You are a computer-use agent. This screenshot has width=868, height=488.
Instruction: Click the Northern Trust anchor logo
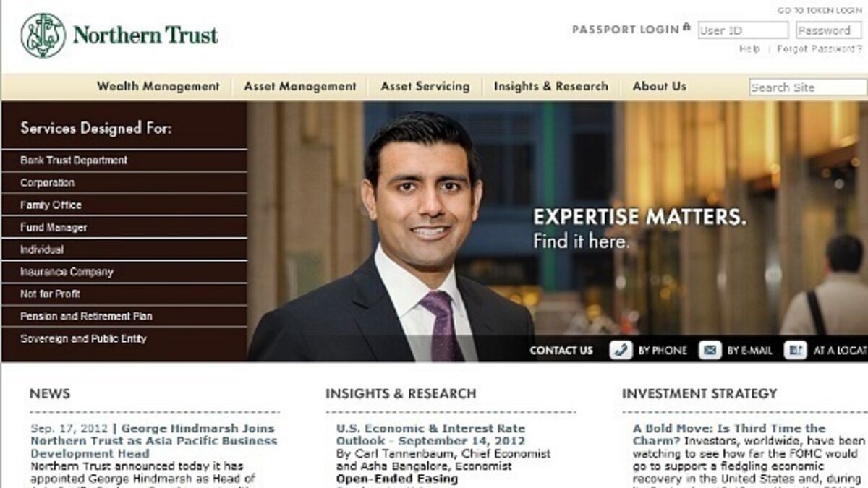43,35
